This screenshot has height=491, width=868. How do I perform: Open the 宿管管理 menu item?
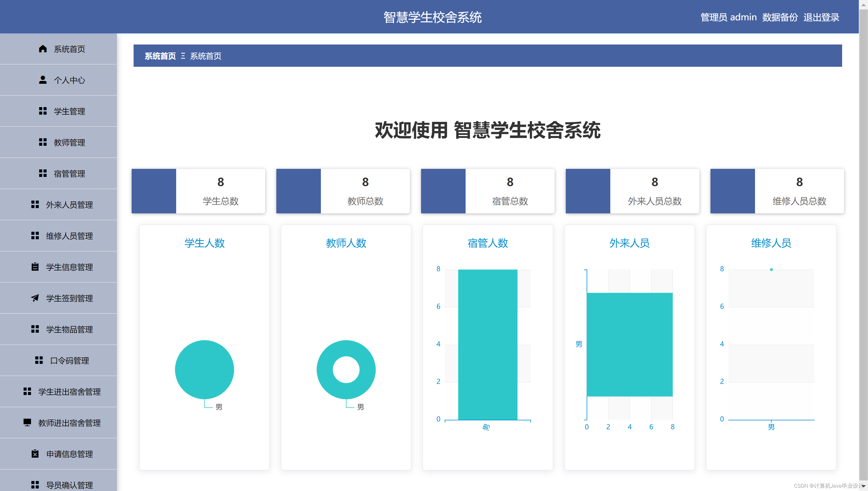pos(69,173)
